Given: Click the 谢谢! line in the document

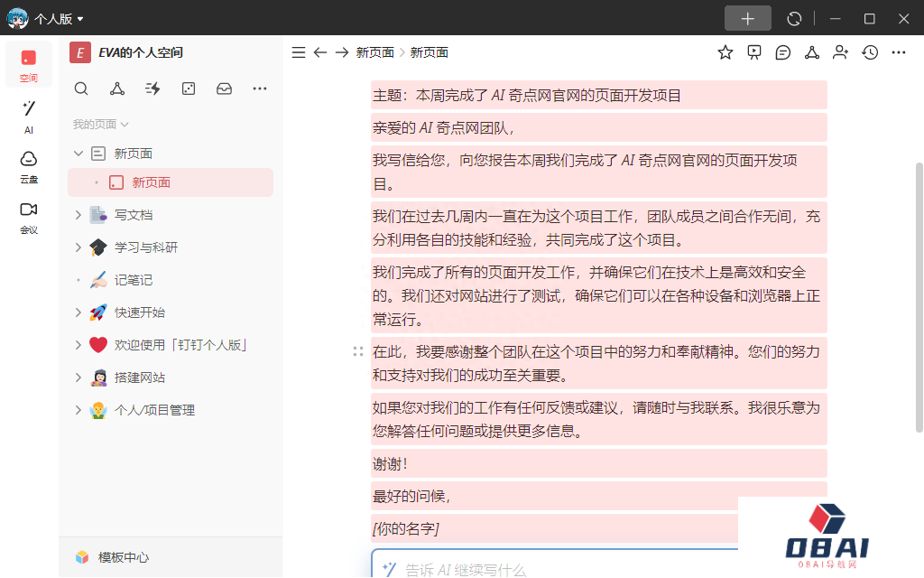Looking at the screenshot, I should tap(599, 463).
